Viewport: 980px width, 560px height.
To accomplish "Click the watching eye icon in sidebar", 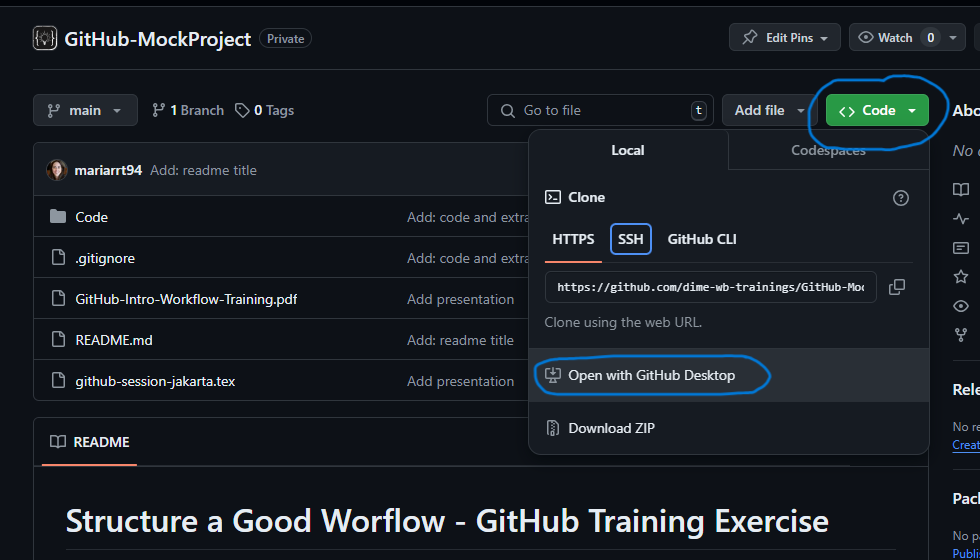I will tap(961, 306).
